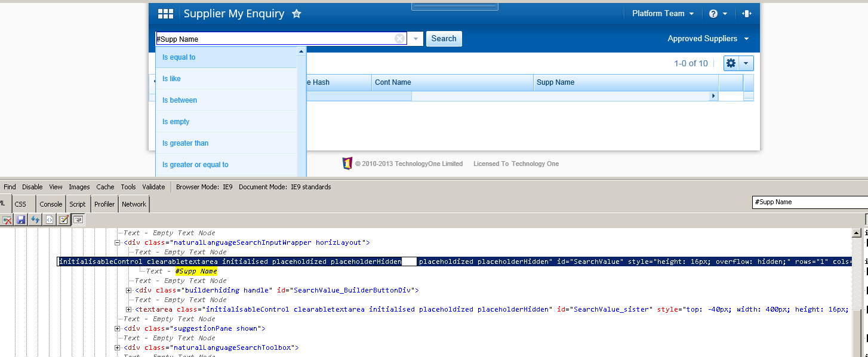
Task: Open the Approved Suppliers dropdown
Action: [x=708, y=39]
